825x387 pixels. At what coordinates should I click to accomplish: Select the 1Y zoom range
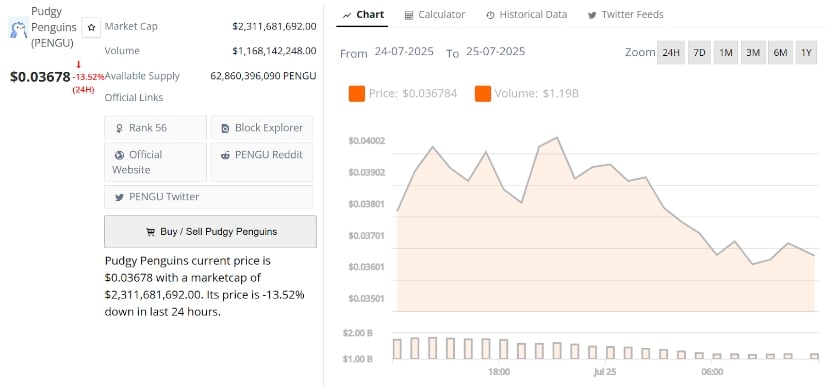tap(806, 53)
